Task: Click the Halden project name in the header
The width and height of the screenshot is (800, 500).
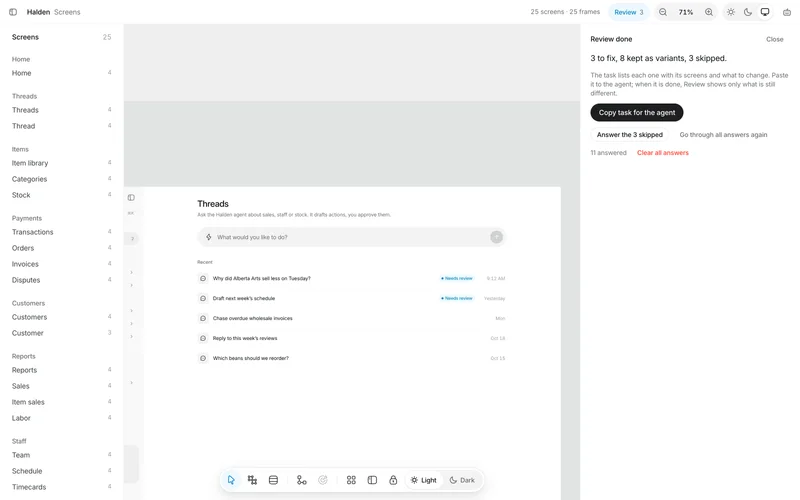Action: tap(38, 12)
